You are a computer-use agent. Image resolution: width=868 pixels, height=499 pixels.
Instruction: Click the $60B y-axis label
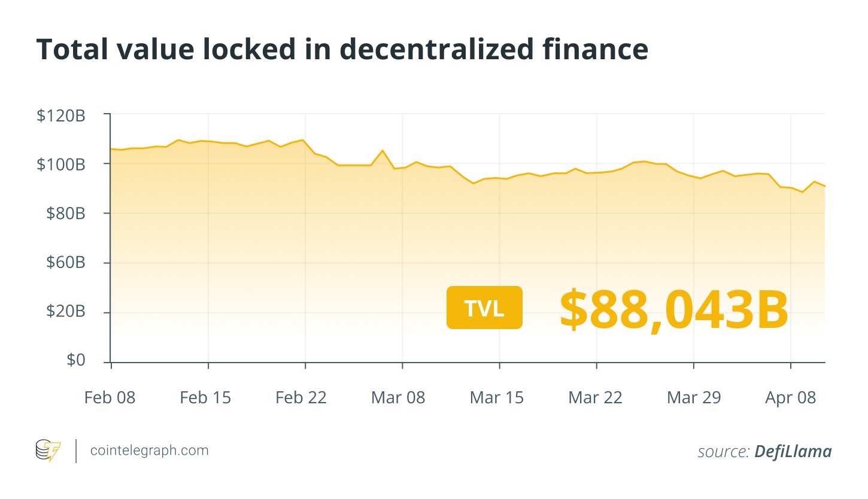(x=65, y=263)
